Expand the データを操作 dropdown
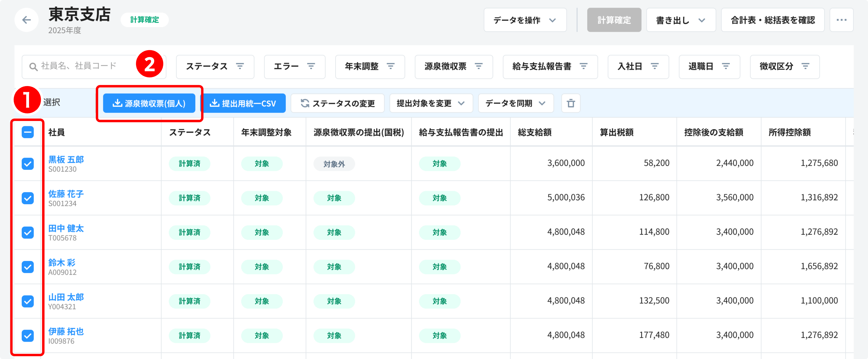Image resolution: width=868 pixels, height=359 pixels. [x=525, y=20]
